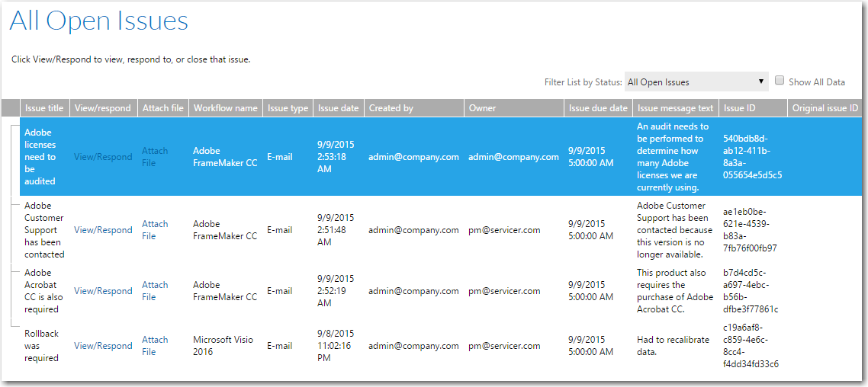This screenshot has width=868, height=387.
Task: Click the Issue ID starting with c19a6af8
Action: [x=751, y=346]
